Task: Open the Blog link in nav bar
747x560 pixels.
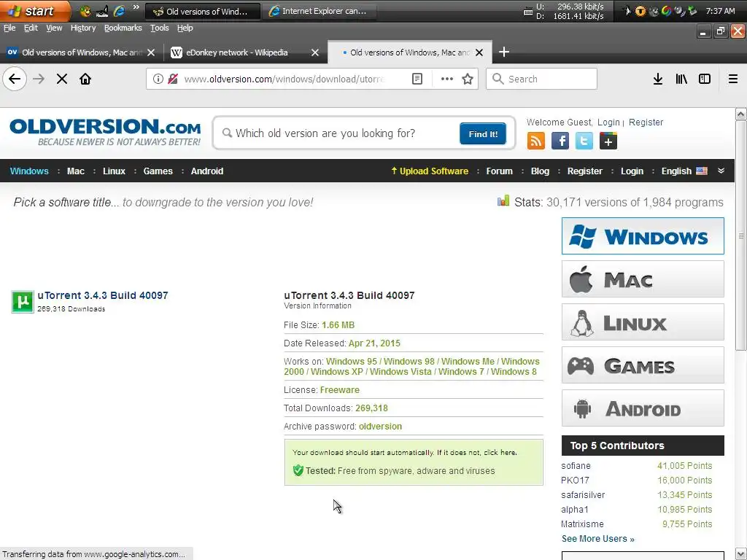Action: [x=540, y=171]
